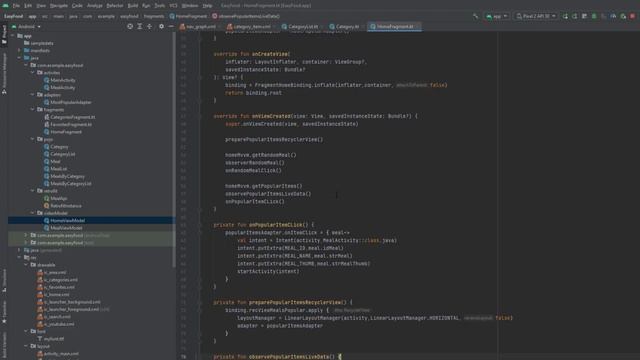Click EasyFood root breadcrumb
Viewport: 640px width, 360px height.
point(13,16)
